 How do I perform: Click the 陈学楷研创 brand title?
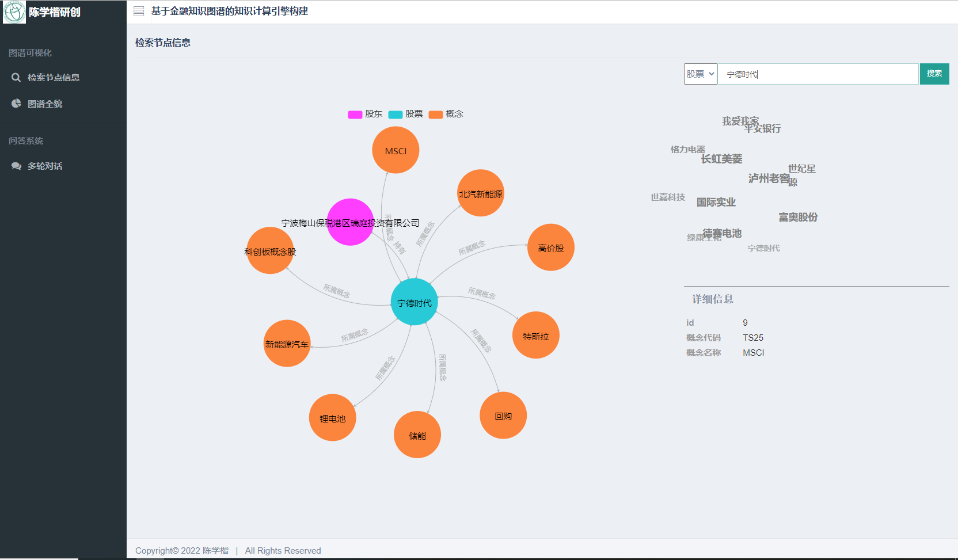(55, 12)
